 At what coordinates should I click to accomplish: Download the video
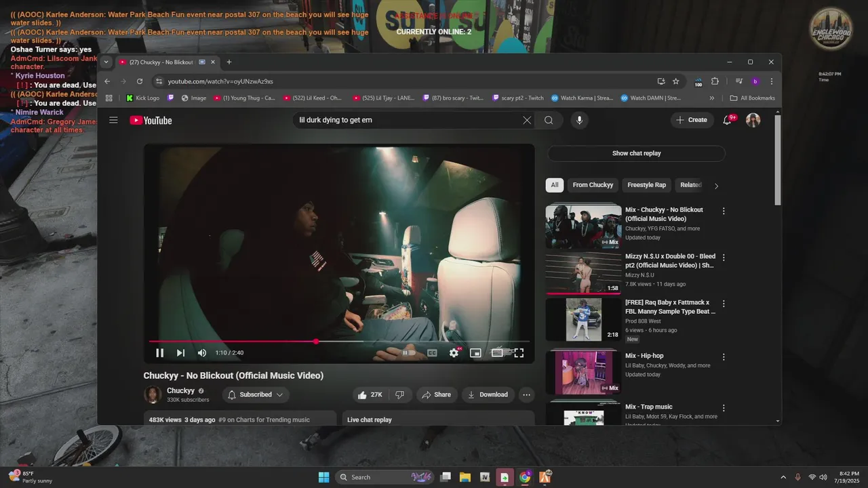point(488,394)
